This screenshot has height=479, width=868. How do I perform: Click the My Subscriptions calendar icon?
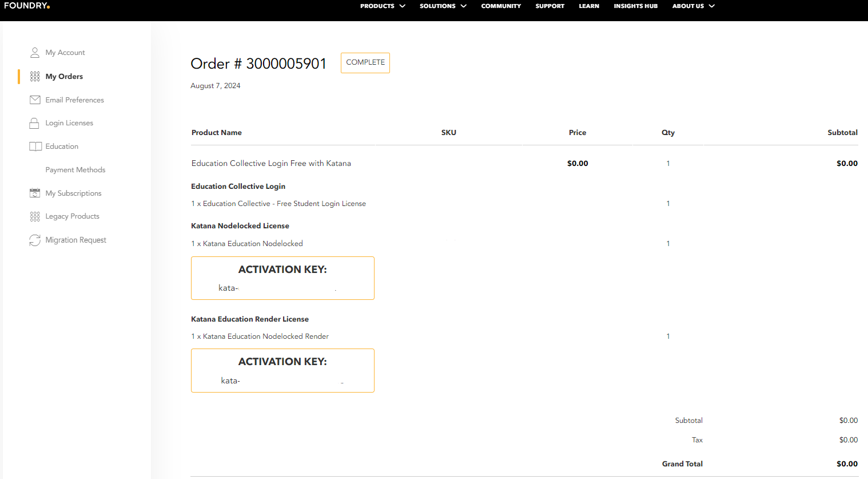coord(35,193)
